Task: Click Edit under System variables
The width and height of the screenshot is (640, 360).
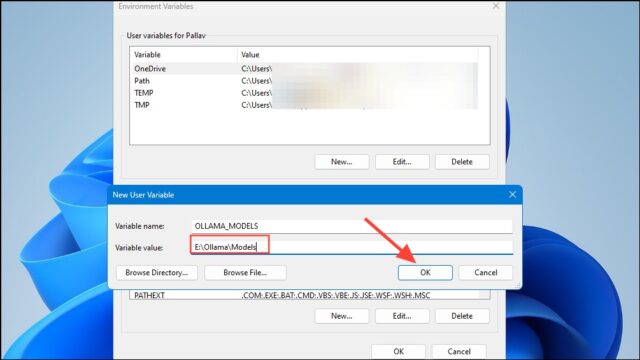Action: pyautogui.click(x=402, y=316)
